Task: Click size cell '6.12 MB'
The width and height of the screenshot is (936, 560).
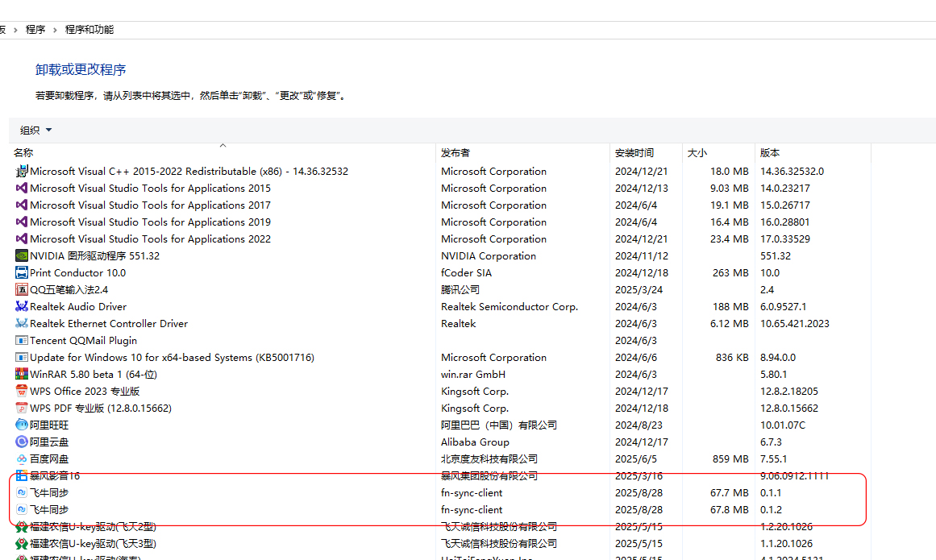Action: coord(730,323)
